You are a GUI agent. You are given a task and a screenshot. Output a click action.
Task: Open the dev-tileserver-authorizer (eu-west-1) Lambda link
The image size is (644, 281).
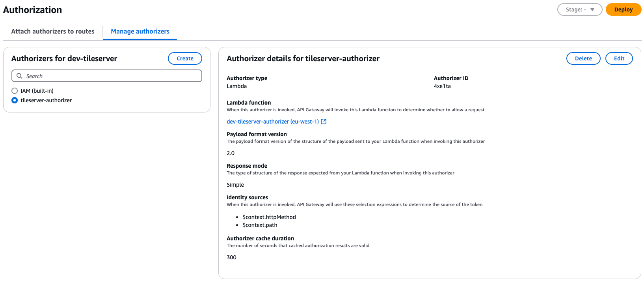point(273,122)
